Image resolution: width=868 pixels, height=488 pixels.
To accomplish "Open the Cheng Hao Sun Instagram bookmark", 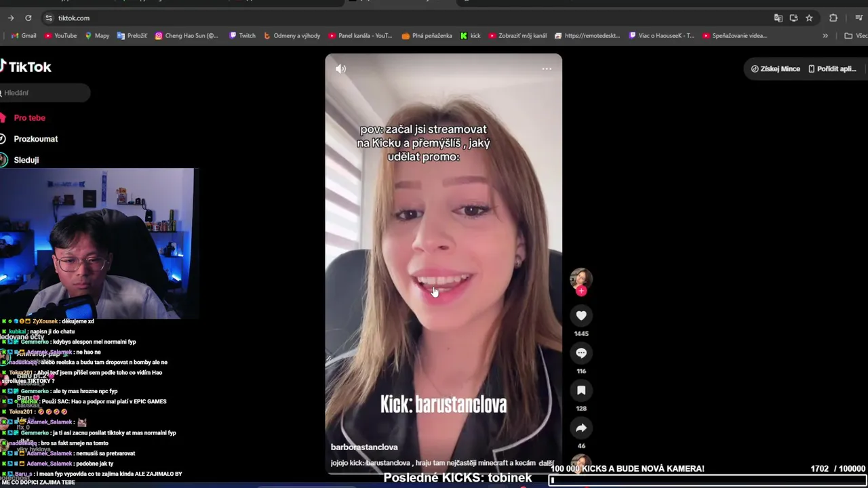I will point(186,36).
